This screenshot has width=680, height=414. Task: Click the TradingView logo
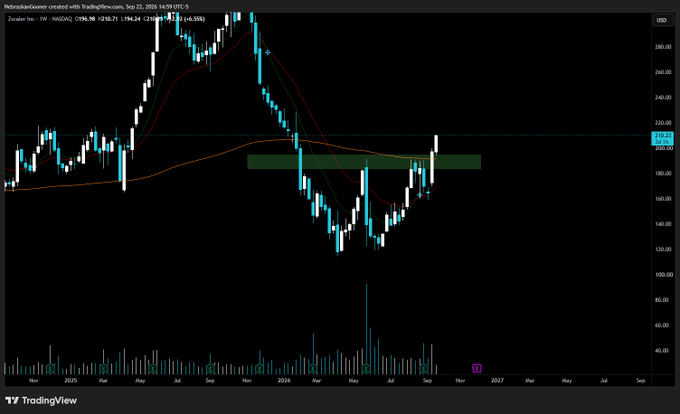(41, 401)
